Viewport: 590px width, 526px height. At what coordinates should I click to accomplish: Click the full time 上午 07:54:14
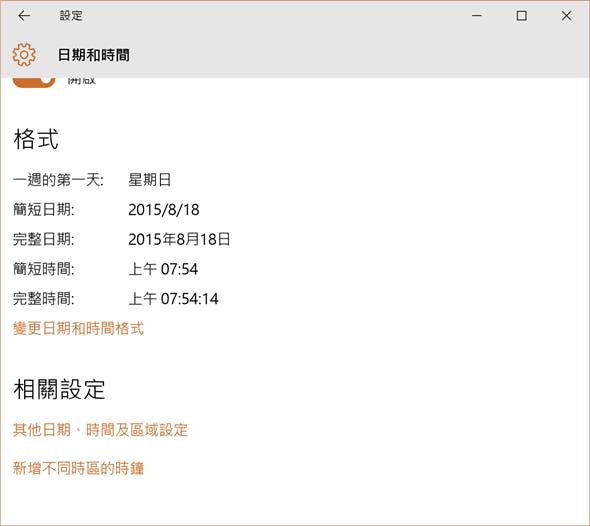coord(173,299)
